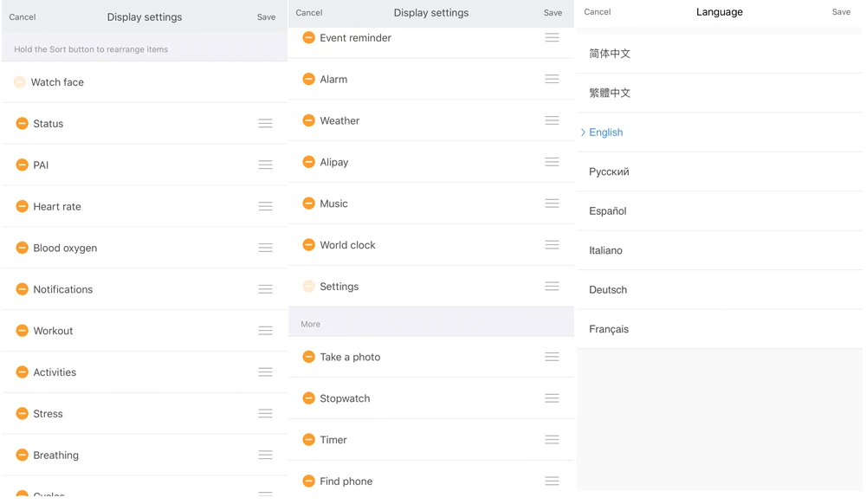Viewport: 866px width, 504px height.
Task: Select the Español language option
Action: (x=608, y=211)
